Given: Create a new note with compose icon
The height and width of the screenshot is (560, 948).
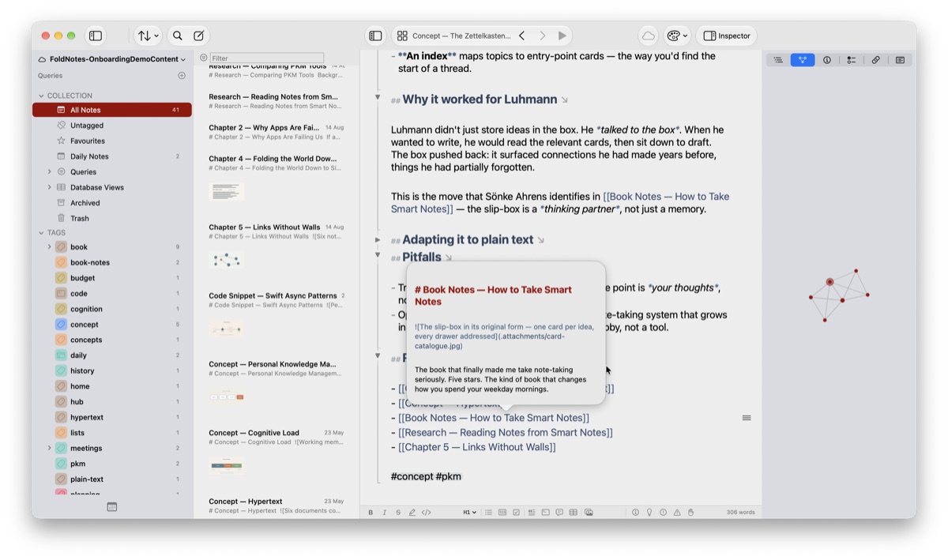Looking at the screenshot, I should click(x=199, y=36).
